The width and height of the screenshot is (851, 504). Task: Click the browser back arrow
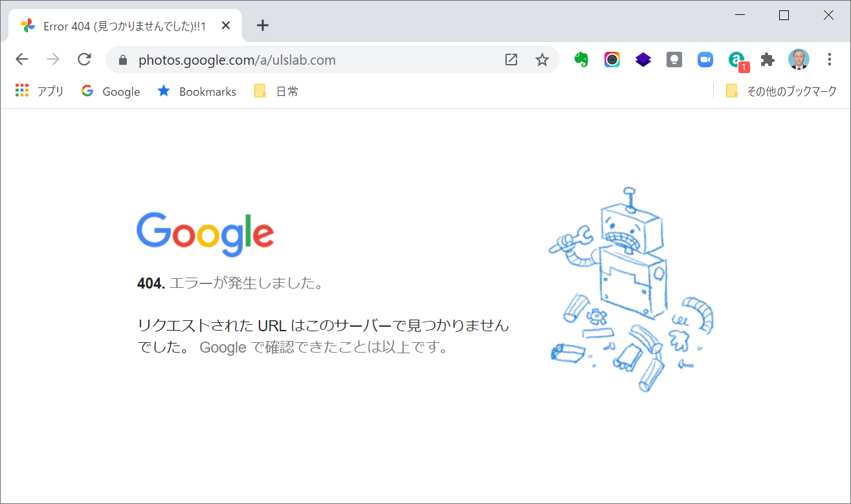click(22, 60)
